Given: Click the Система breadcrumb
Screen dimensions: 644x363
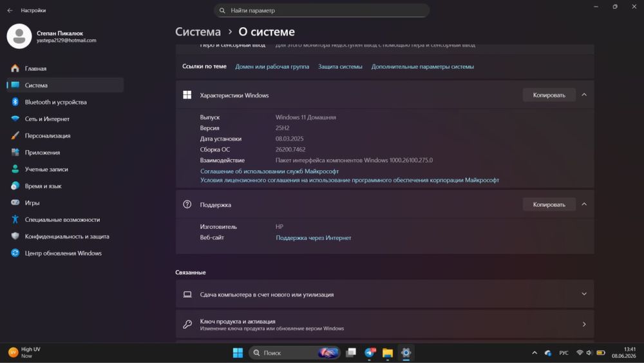Looking at the screenshot, I should coord(198,32).
